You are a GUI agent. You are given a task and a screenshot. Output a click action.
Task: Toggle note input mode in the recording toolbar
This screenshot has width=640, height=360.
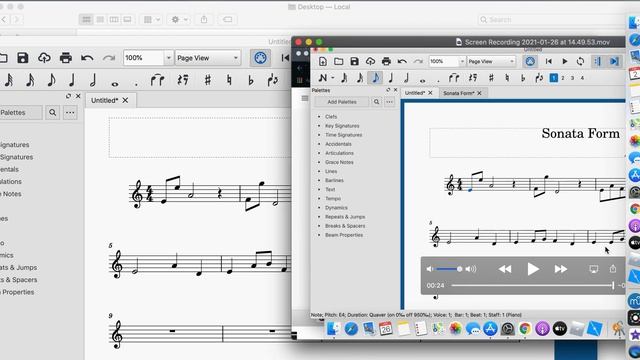pos(322,78)
